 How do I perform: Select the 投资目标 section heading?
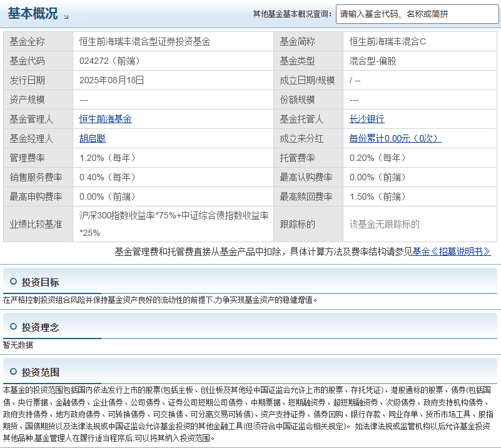[40, 282]
